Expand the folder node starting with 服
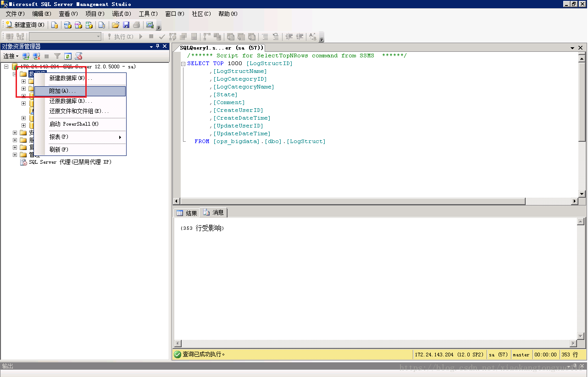The width and height of the screenshot is (588, 377). (x=15, y=140)
